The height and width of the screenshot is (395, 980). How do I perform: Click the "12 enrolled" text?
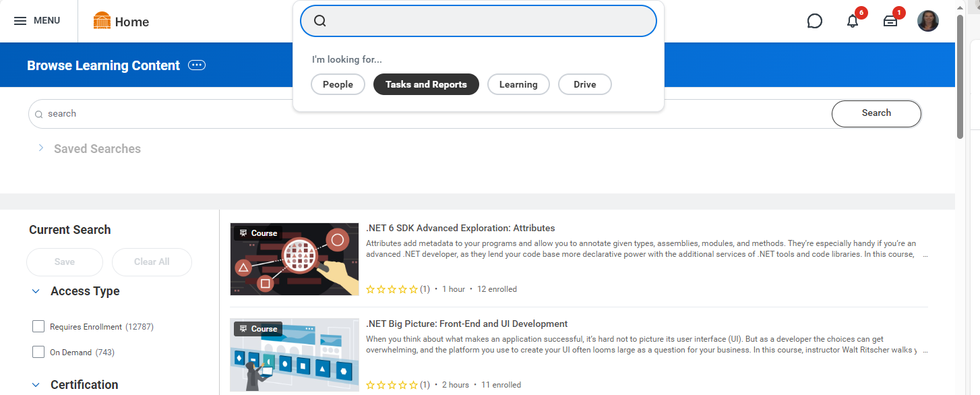497,289
